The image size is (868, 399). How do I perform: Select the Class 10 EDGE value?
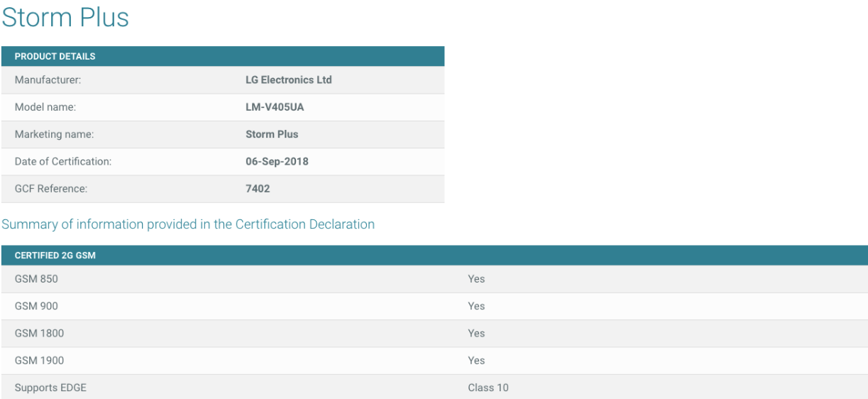pyautogui.click(x=488, y=388)
